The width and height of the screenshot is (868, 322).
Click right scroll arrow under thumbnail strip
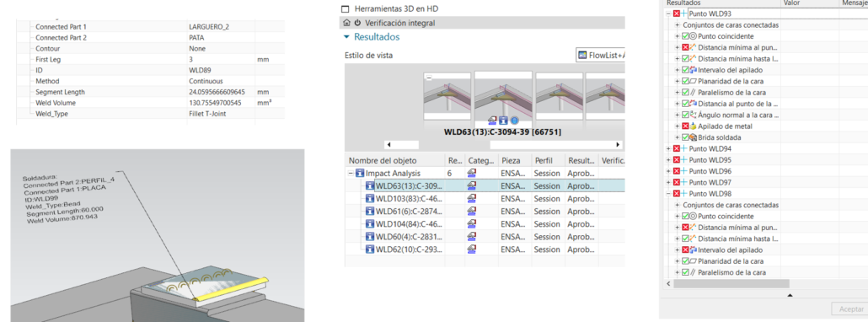pos(619,145)
